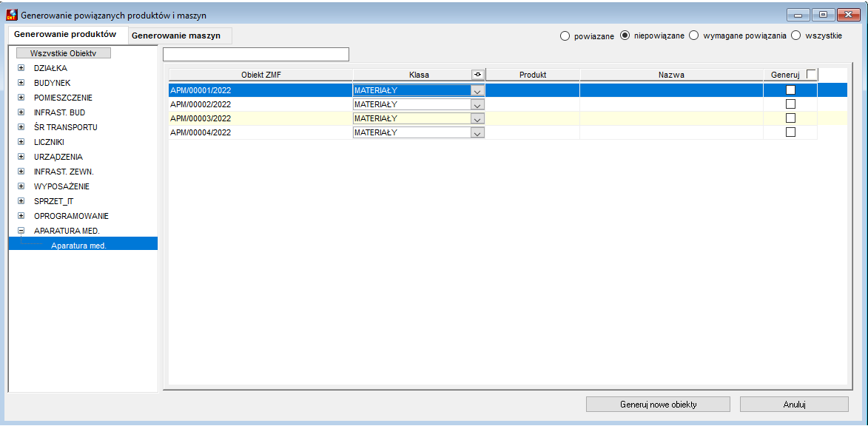Expand the INFRAST. ZEWN. tree node
Viewport: 868px width, 426px height.
[21, 172]
